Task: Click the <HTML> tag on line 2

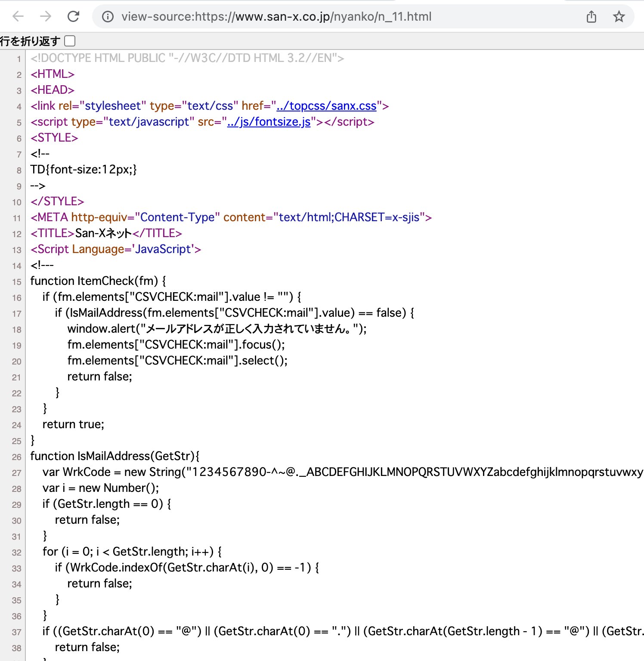Action: coord(53,74)
